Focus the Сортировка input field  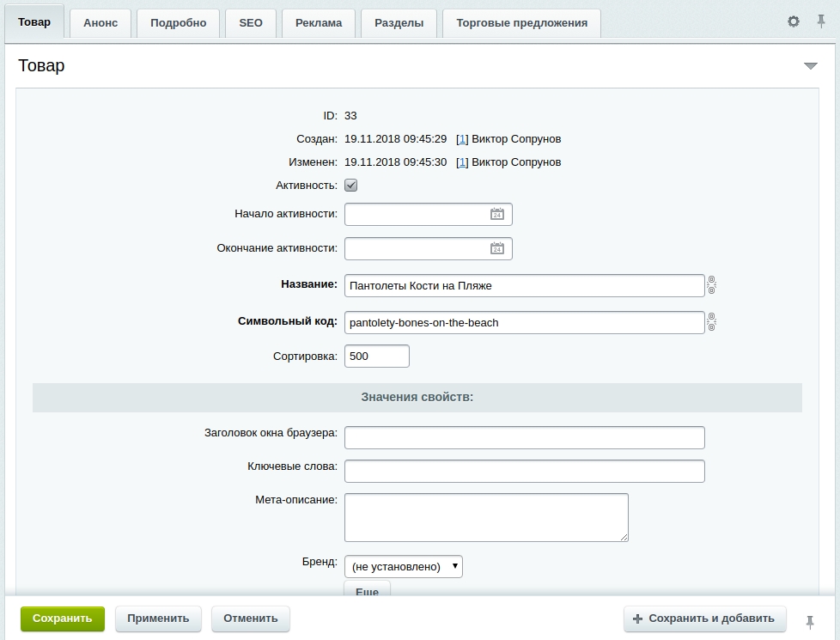point(376,356)
